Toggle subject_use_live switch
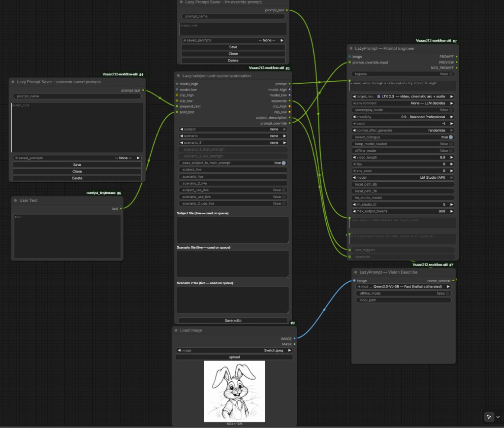504x428 pixels. pos(284,190)
